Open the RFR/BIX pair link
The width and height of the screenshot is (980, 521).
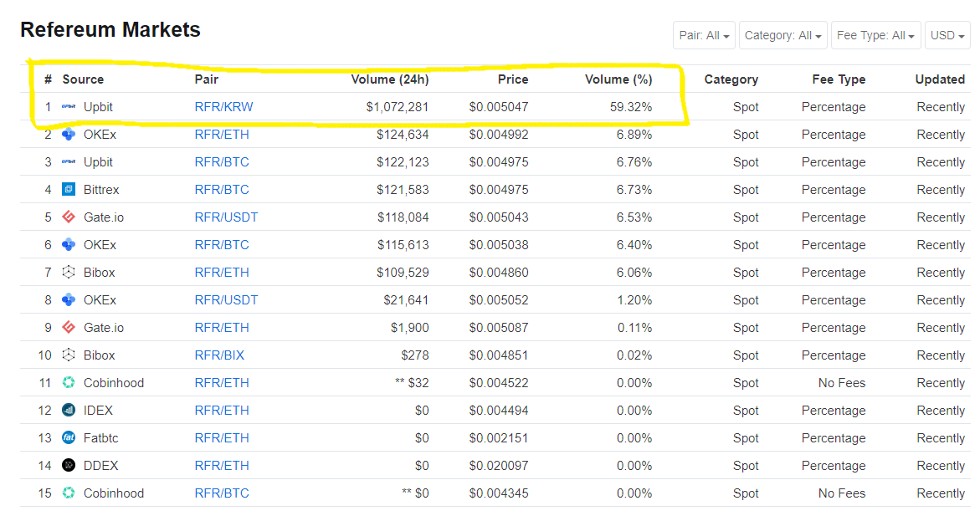coord(219,355)
